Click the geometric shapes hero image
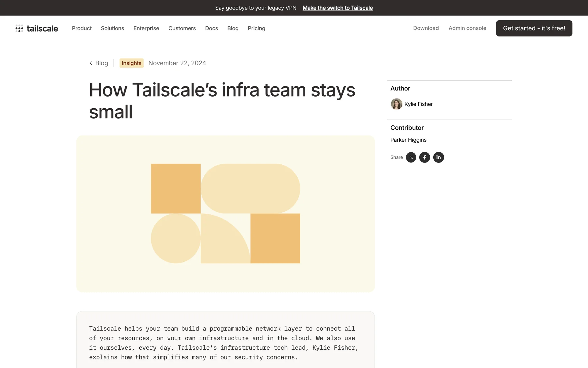Viewport: 588px width, 368px height. pos(225,214)
